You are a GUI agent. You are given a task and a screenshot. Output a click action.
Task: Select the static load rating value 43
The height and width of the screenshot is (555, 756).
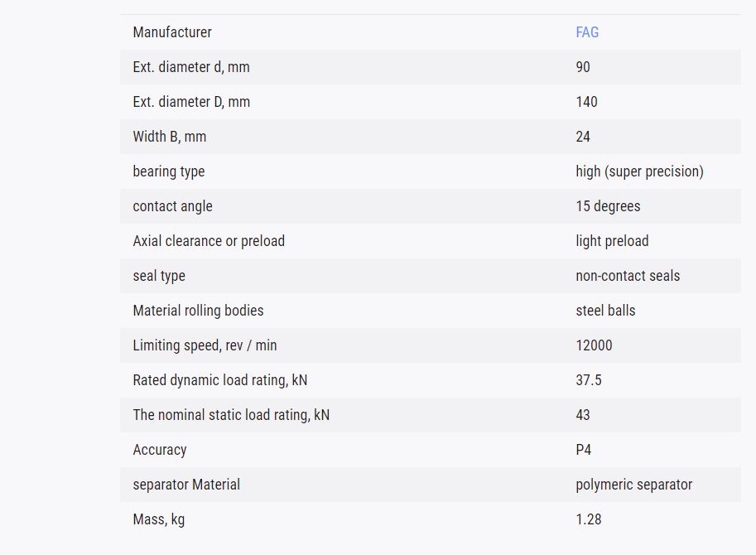click(582, 415)
